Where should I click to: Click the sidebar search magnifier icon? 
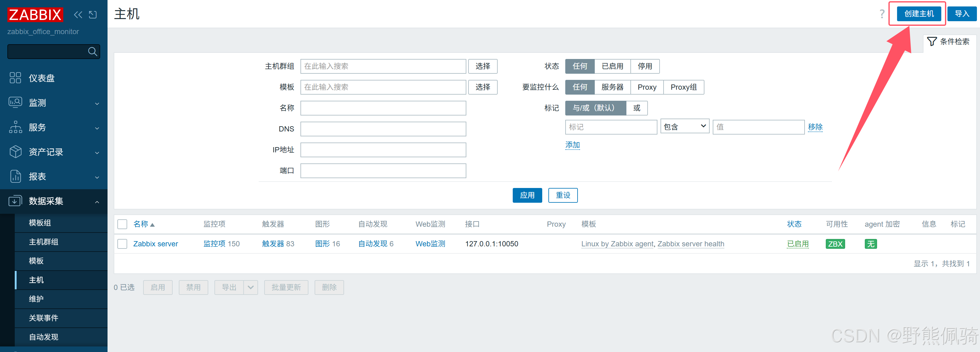click(92, 51)
